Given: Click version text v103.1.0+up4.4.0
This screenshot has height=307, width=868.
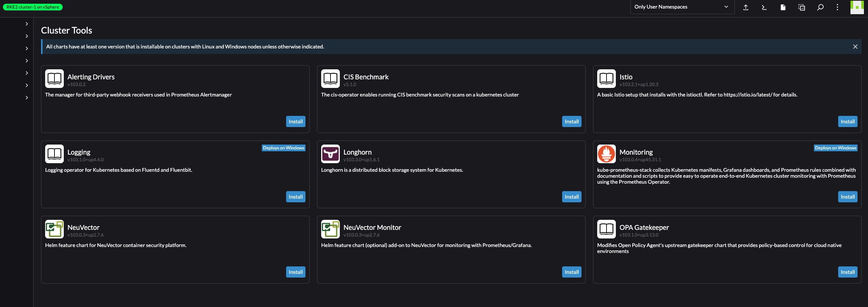Looking at the screenshot, I should (x=85, y=160).
